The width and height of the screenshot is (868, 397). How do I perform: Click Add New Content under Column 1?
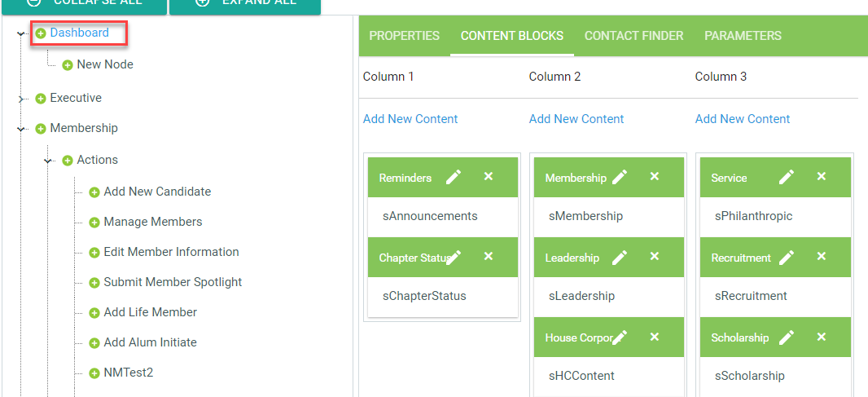pyautogui.click(x=410, y=119)
